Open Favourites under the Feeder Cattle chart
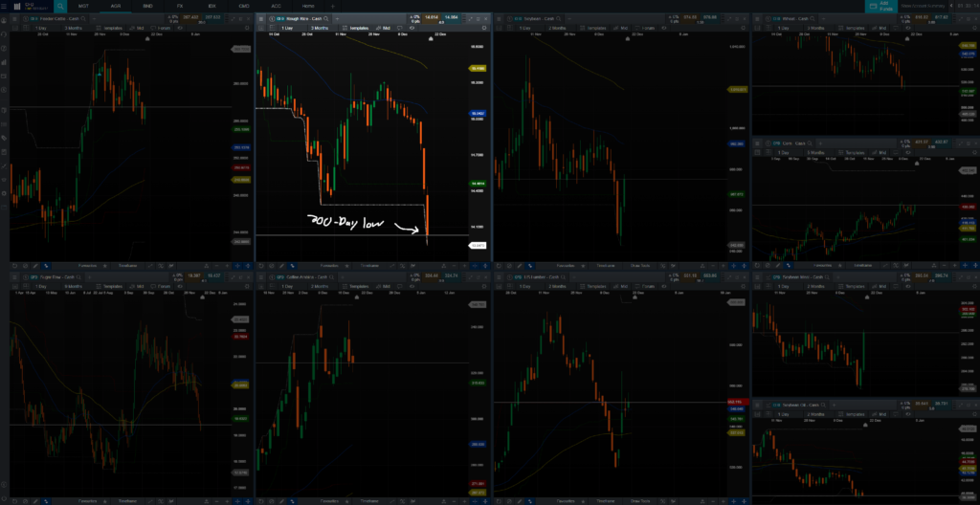The height and width of the screenshot is (505, 980). click(88, 266)
